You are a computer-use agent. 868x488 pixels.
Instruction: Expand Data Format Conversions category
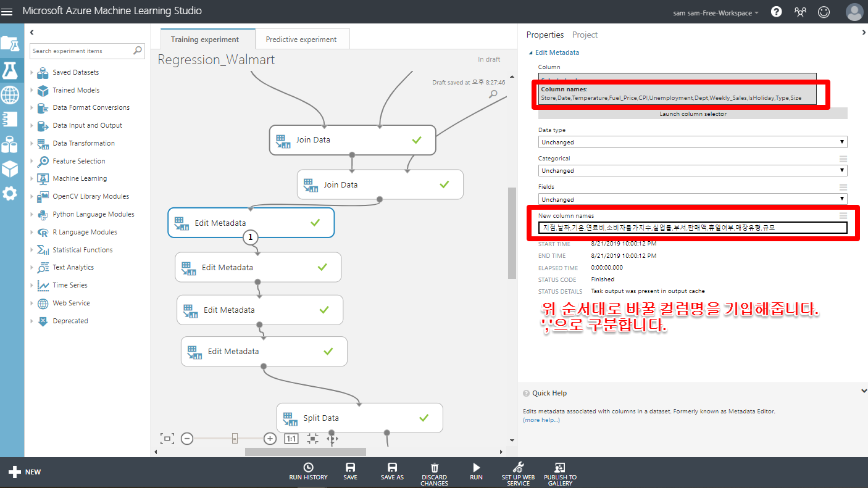31,108
